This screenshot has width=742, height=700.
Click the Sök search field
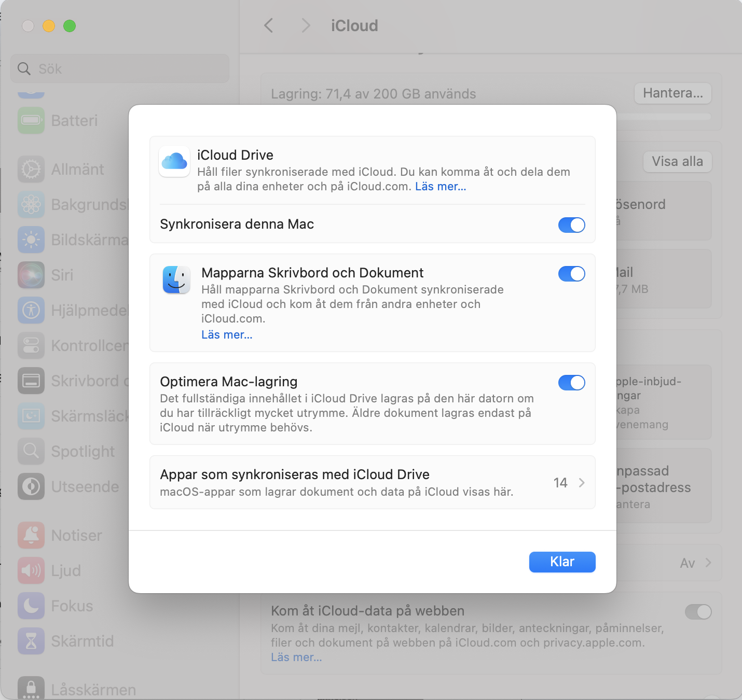click(120, 68)
